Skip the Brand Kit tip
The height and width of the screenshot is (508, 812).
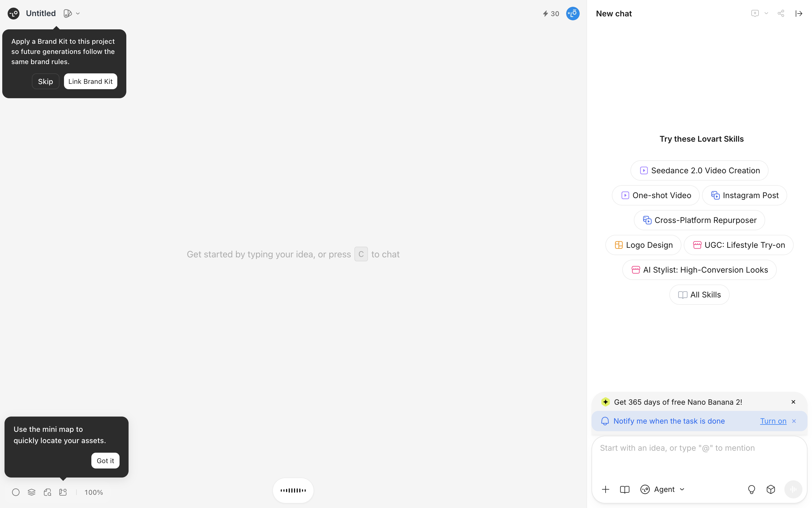pyautogui.click(x=45, y=81)
